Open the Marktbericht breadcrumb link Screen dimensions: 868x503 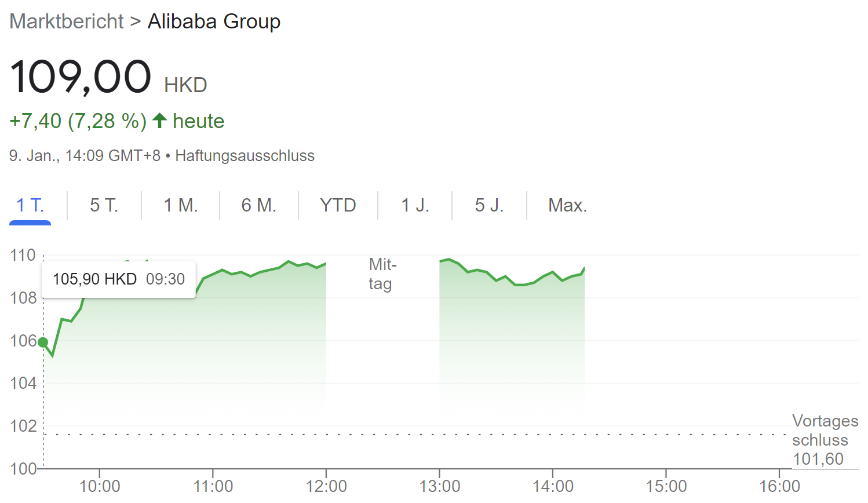[x=67, y=21]
